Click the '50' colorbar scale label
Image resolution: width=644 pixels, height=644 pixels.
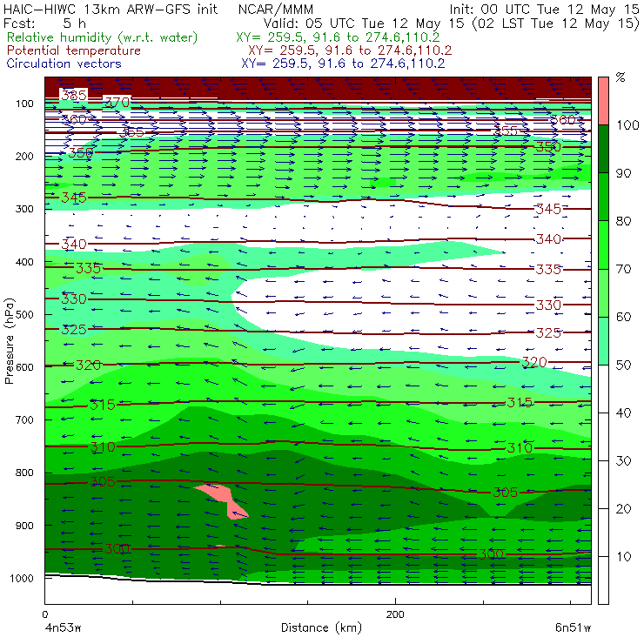pyautogui.click(x=623, y=366)
